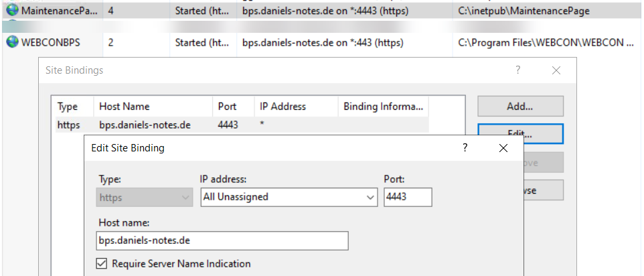Close the Site Bindings dialog
Viewport: 644px width, 276px height.
coord(556,70)
